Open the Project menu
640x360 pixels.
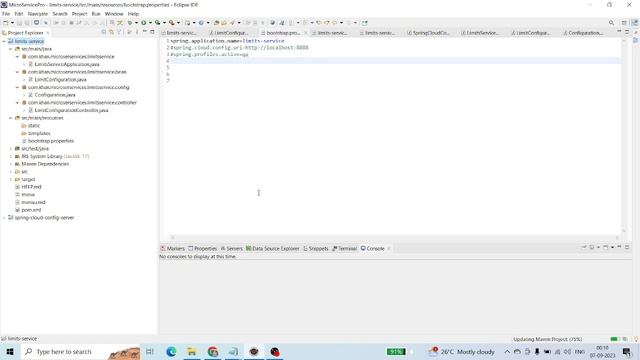79,13
